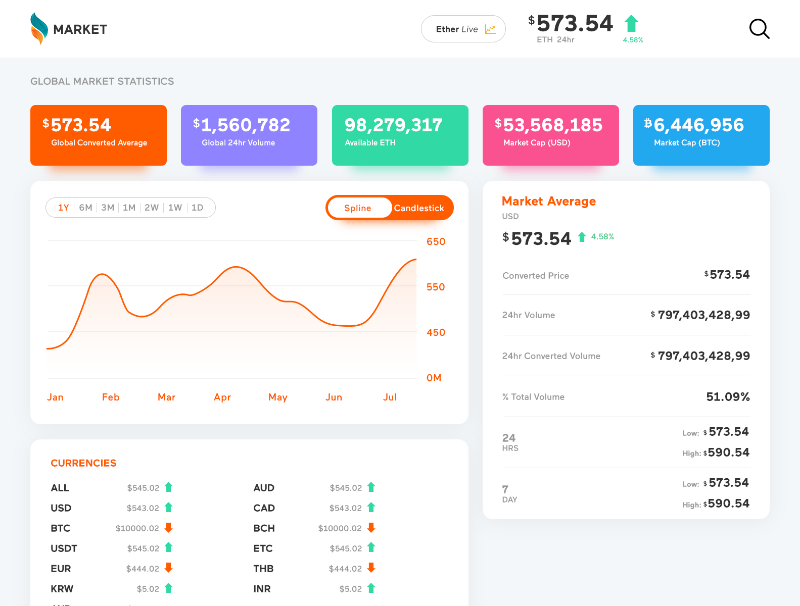Click the red down arrow next to BTC
800x606 pixels.
coord(169,528)
